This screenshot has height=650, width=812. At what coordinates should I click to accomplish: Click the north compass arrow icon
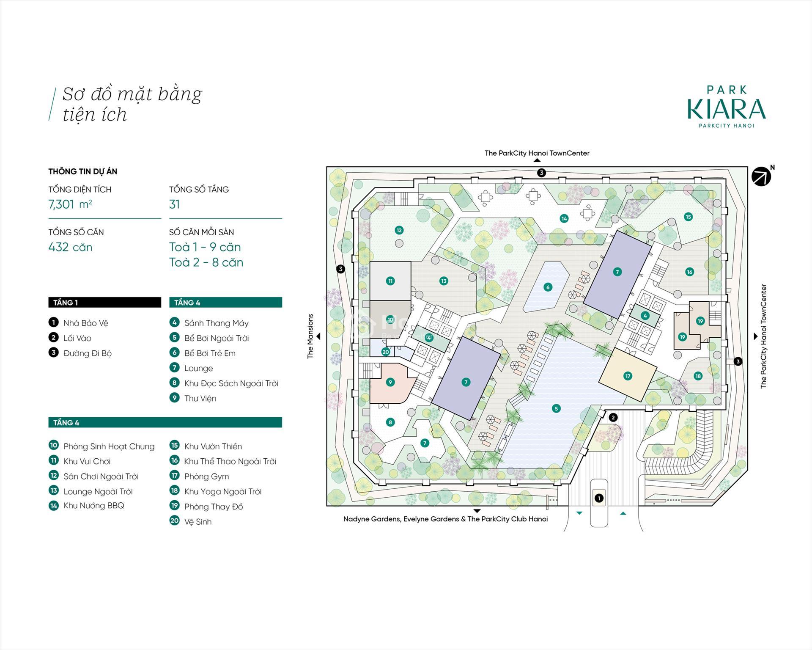pyautogui.click(x=761, y=176)
